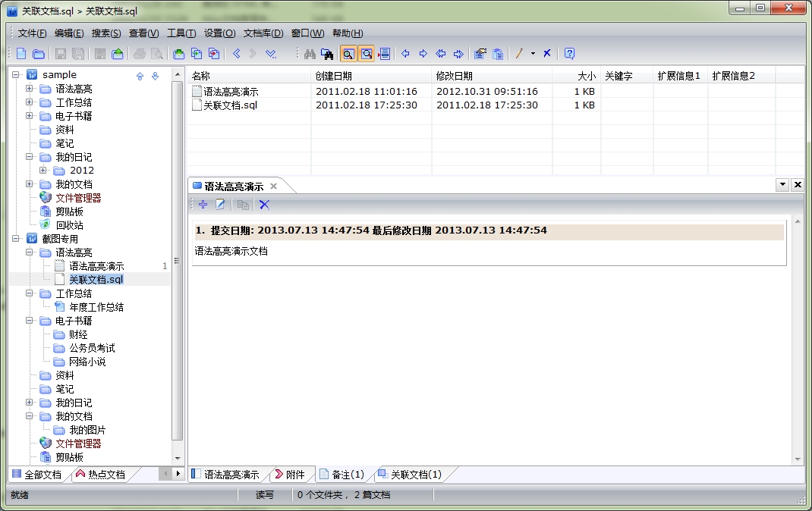Add a new note with the plus icon
Image resolution: width=812 pixels, height=511 pixels.
click(203, 205)
